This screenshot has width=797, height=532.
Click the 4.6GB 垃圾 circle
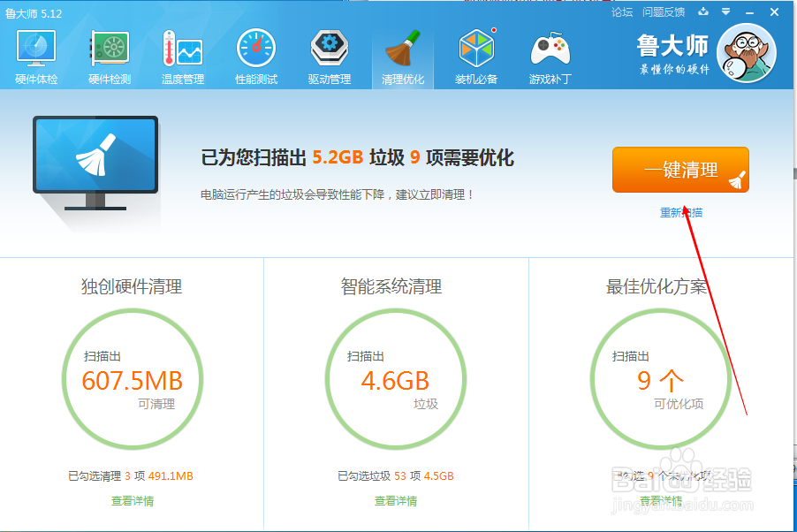(x=396, y=379)
